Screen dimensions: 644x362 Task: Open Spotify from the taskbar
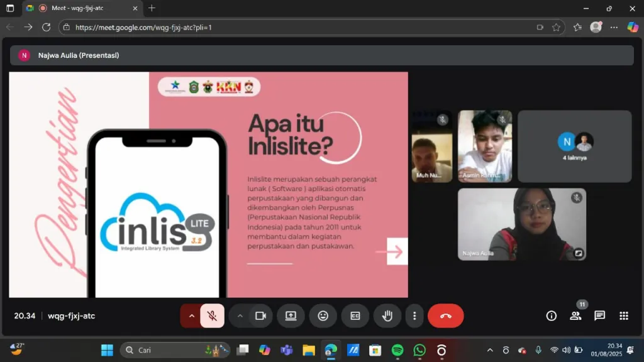click(x=397, y=350)
